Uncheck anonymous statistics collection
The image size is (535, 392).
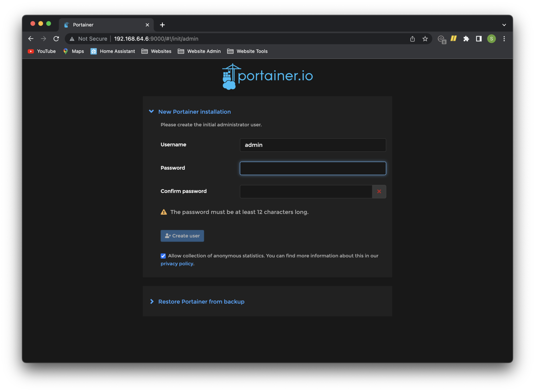click(163, 256)
